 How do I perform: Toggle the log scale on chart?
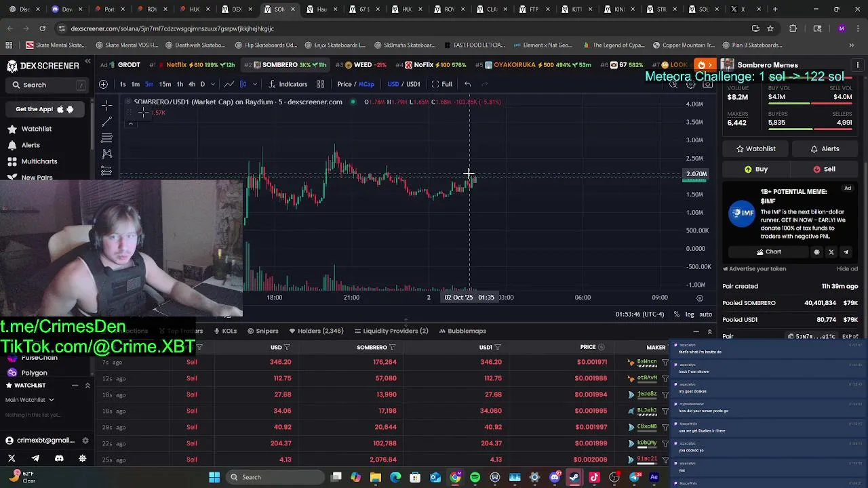(x=690, y=314)
